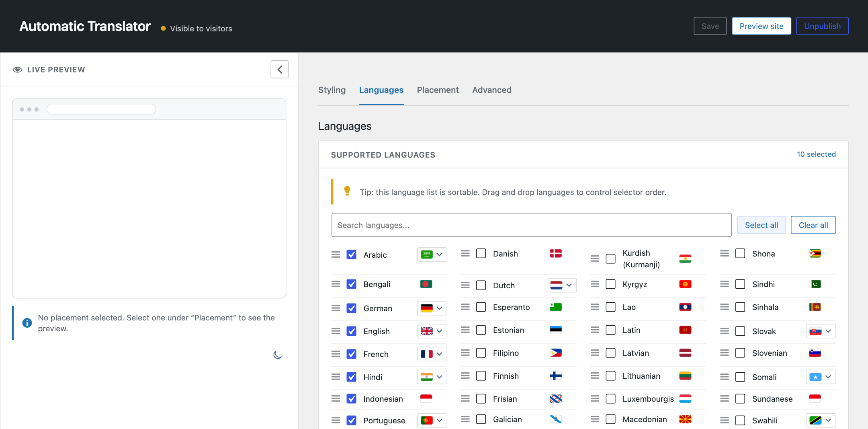Click the info icon in placement notice
The width and height of the screenshot is (868, 429).
[x=27, y=323]
